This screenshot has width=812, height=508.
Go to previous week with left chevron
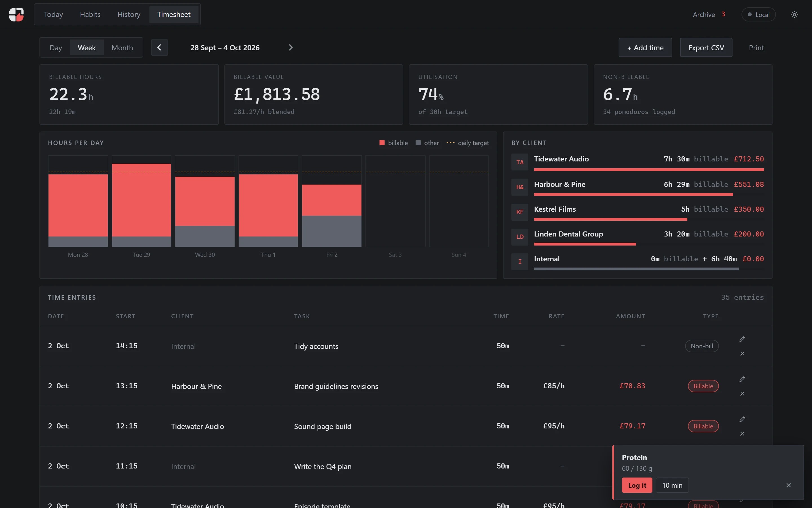(x=159, y=47)
